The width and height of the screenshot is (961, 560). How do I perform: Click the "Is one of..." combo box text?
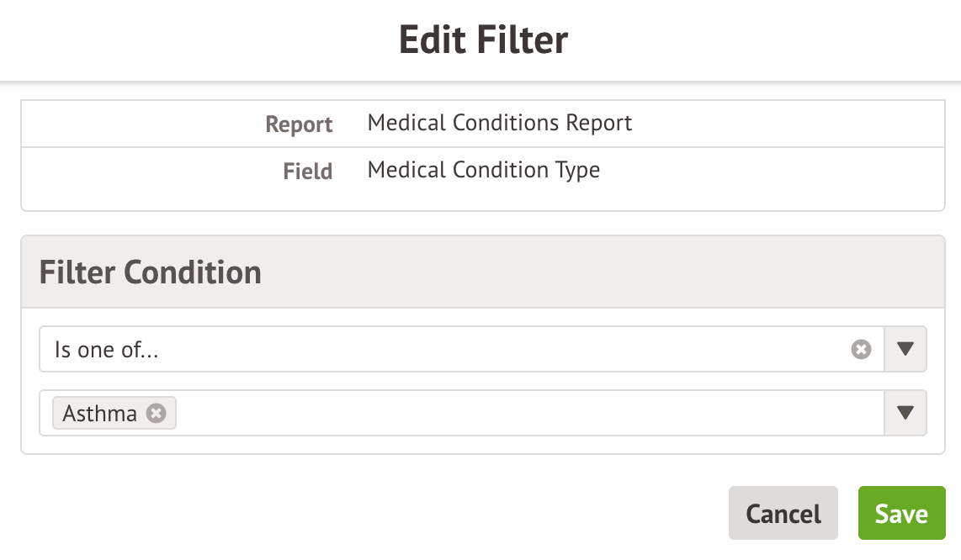[x=107, y=350]
